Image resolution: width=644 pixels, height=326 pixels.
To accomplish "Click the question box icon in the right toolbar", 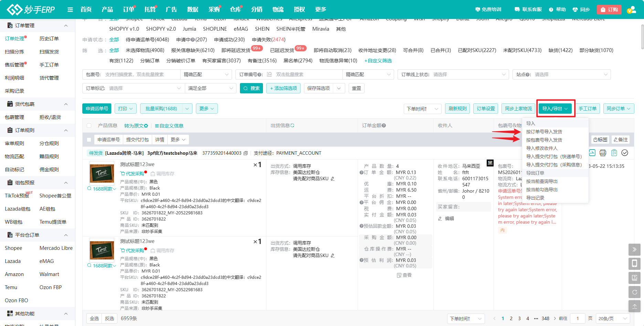I will point(634,278).
